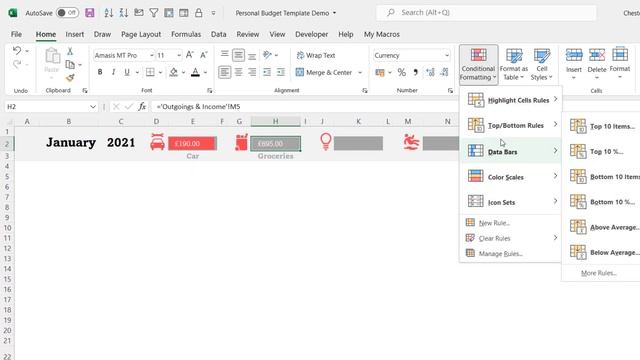Toggle Center horizontal alignment
The height and width of the screenshot is (360, 640).
239,72
